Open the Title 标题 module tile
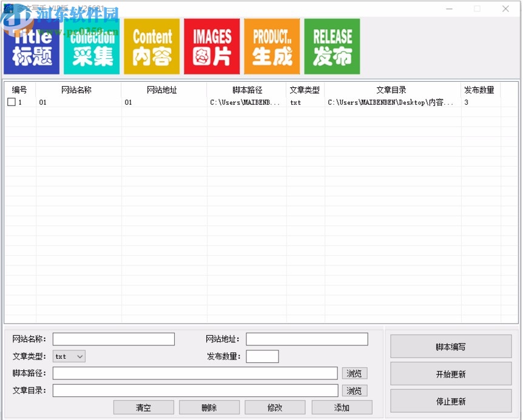The image size is (523, 420). click(32, 47)
